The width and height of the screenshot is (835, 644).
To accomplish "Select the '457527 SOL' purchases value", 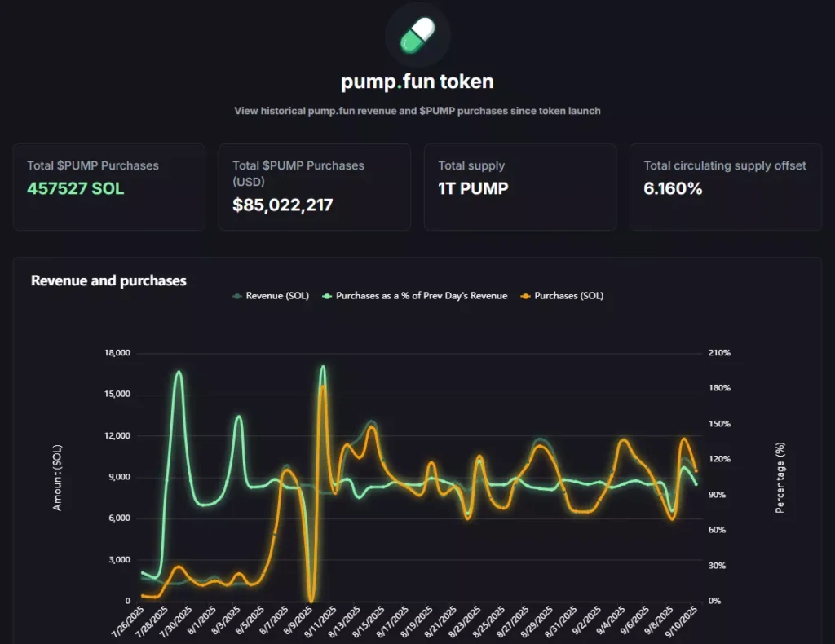I will pos(76,188).
